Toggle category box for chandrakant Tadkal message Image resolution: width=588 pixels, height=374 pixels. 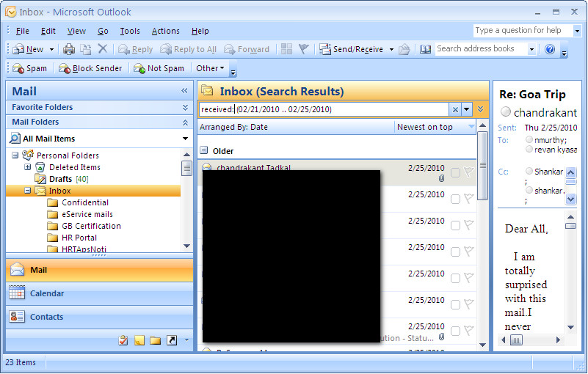coord(455,173)
